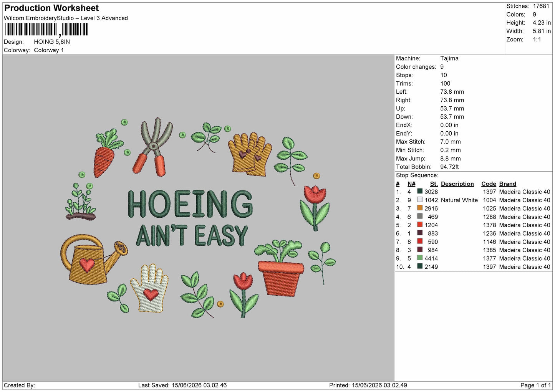
Task: Click the 'St.' column header
Action: pyautogui.click(x=434, y=184)
